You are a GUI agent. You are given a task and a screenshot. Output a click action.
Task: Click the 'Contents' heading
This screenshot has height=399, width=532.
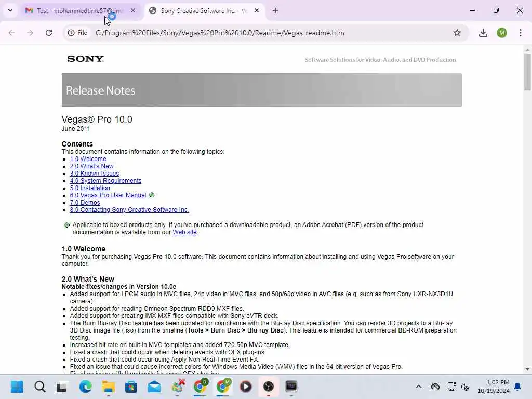[x=77, y=144]
